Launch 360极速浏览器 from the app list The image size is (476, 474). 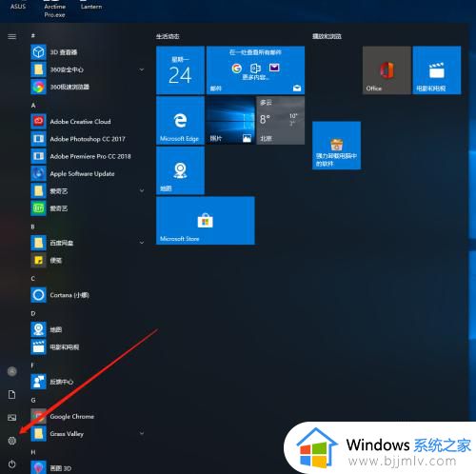click(88, 87)
